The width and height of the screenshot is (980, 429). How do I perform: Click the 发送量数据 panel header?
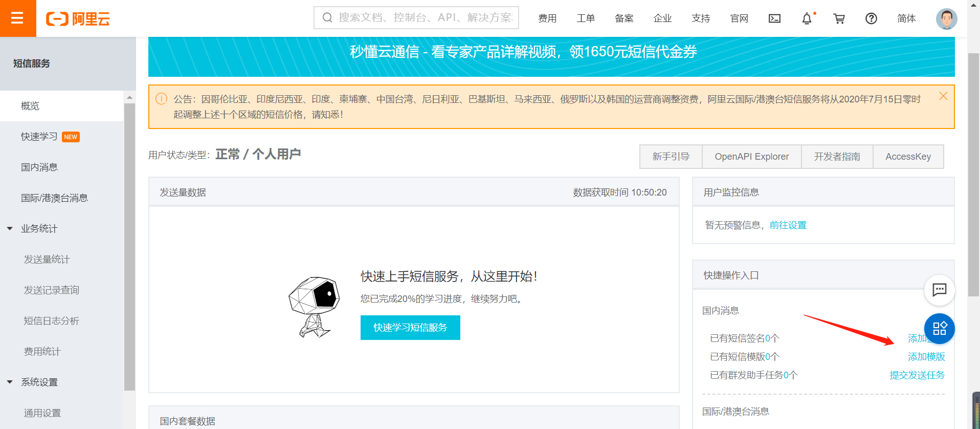click(x=414, y=192)
